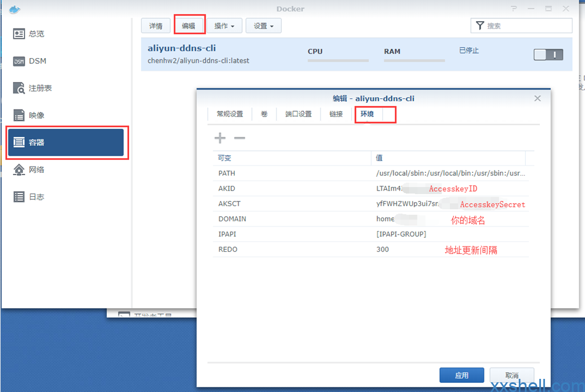
Task: Click the 搜索 search input field
Action: coord(521,26)
